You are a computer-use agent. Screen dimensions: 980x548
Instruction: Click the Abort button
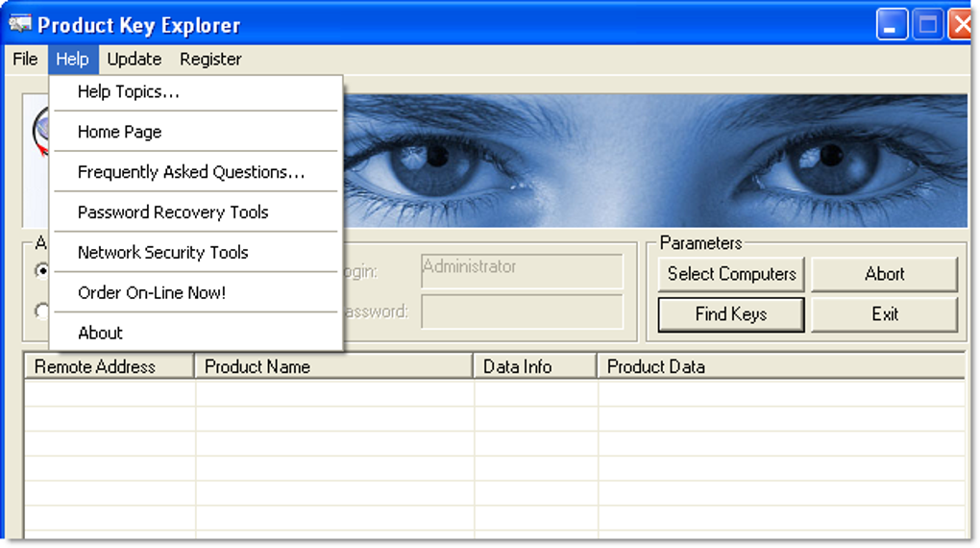coord(884,274)
